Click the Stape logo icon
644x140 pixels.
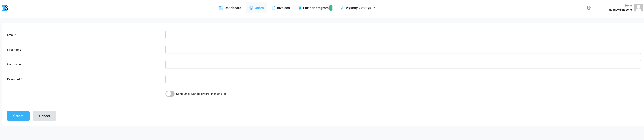pyautogui.click(x=5, y=8)
